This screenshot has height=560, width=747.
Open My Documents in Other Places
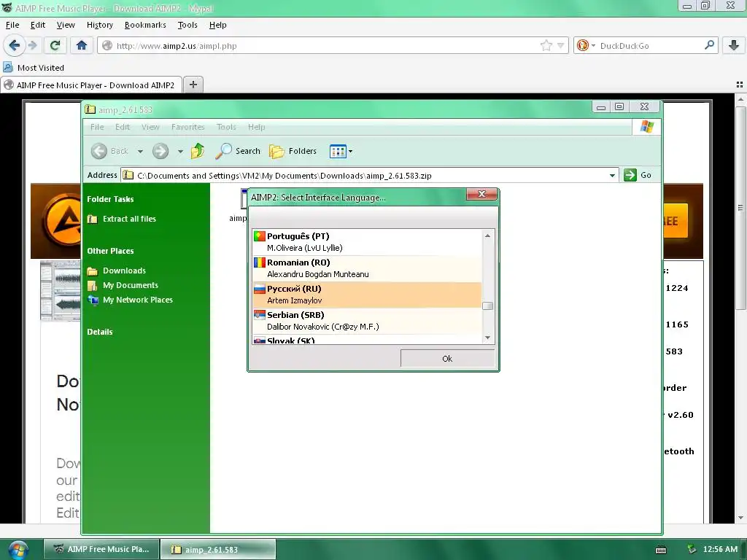tap(123, 285)
